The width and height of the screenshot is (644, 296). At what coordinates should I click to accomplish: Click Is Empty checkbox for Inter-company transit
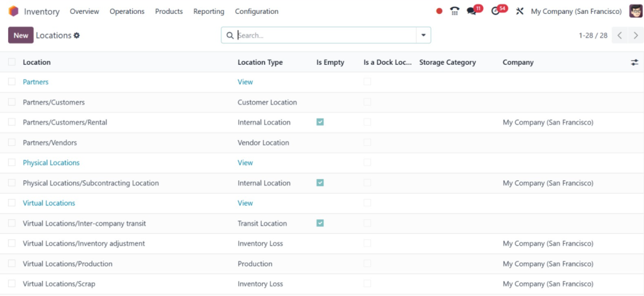tap(320, 223)
